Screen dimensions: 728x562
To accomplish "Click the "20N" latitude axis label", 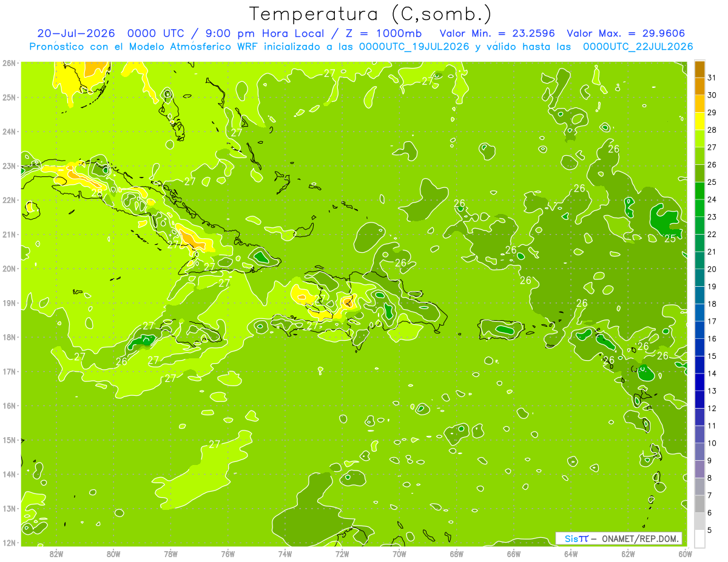I will [x=8, y=269].
